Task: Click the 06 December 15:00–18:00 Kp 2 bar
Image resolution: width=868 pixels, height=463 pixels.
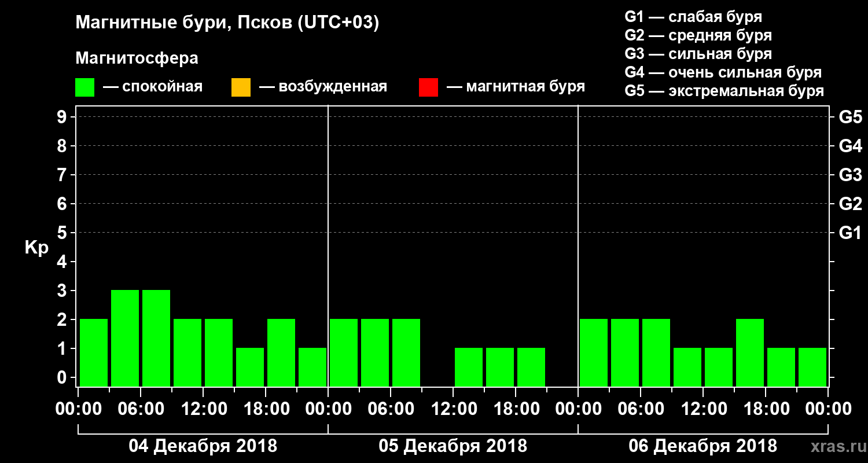Action: click(x=750, y=352)
